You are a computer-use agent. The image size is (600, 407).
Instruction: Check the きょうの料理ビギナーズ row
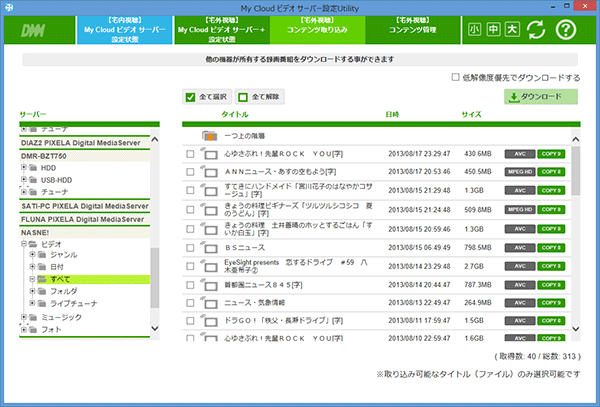click(x=190, y=210)
